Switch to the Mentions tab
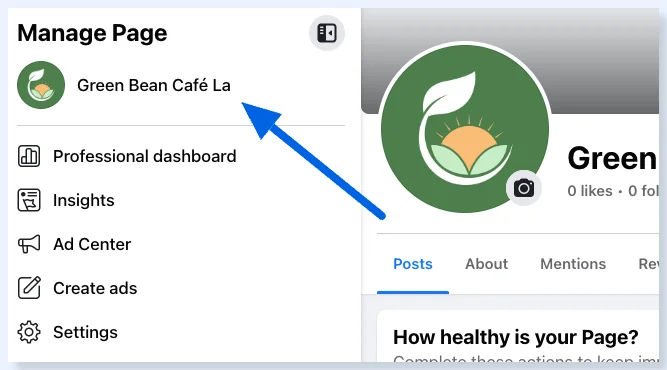The width and height of the screenshot is (667, 370). click(573, 264)
